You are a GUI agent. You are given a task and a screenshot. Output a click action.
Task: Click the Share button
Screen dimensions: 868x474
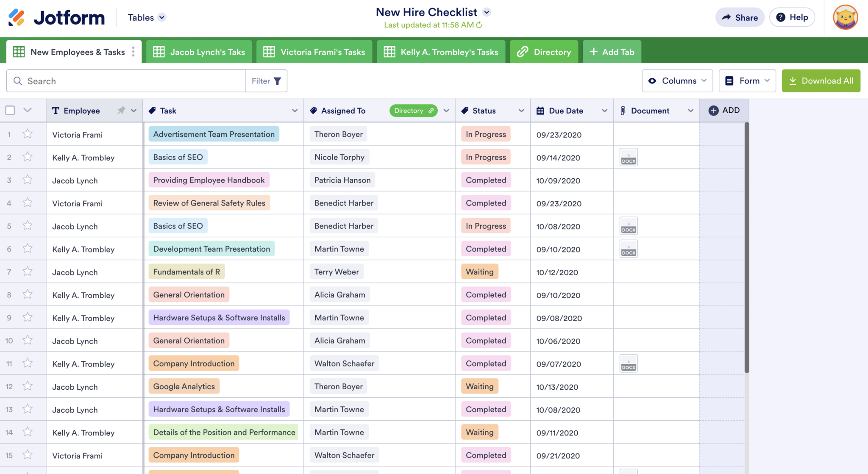tap(740, 17)
